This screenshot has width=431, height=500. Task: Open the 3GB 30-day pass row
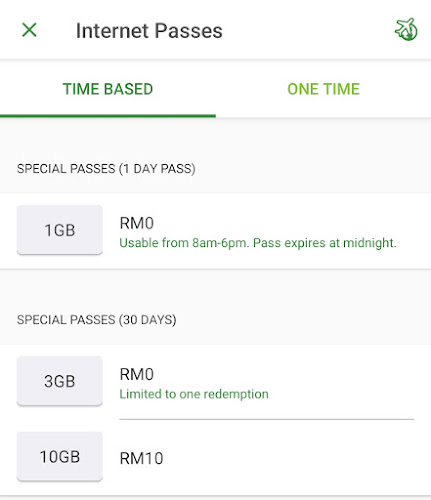[215, 382]
